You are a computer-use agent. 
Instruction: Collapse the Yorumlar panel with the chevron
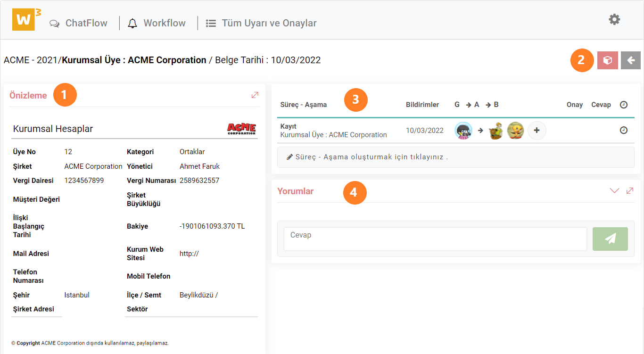click(x=614, y=191)
